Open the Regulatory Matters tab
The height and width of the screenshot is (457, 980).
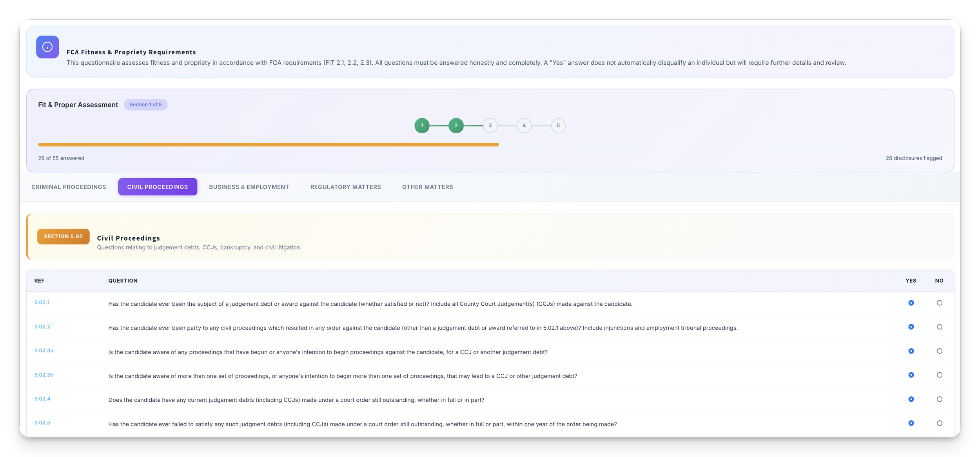[x=345, y=187]
